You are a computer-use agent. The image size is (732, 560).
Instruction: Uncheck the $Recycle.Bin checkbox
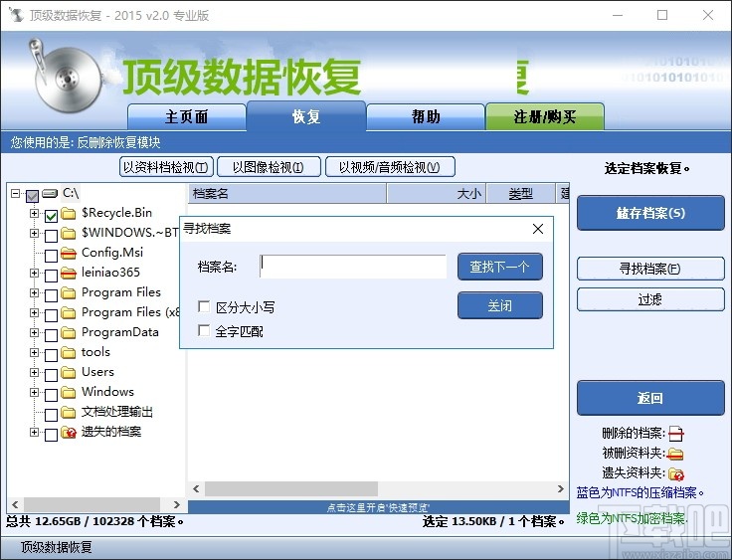point(51,216)
